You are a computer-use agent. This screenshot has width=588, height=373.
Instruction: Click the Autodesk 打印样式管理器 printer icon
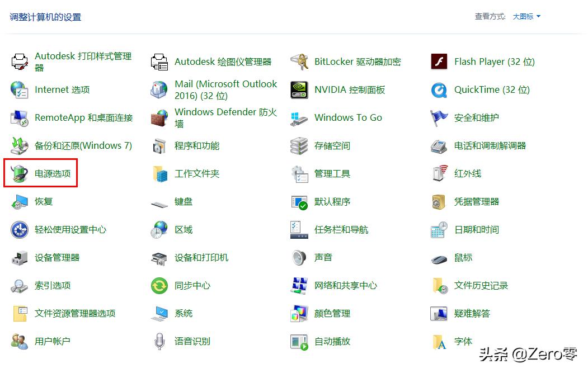20,62
